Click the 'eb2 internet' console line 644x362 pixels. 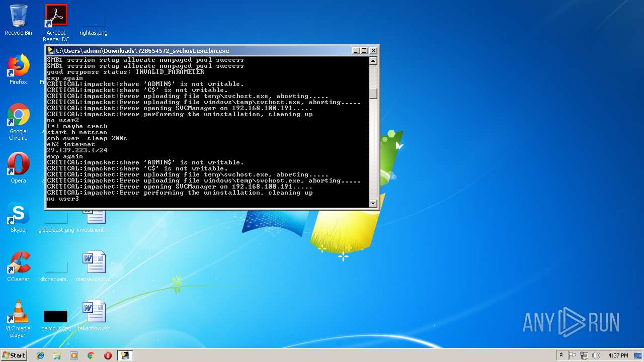[71, 144]
